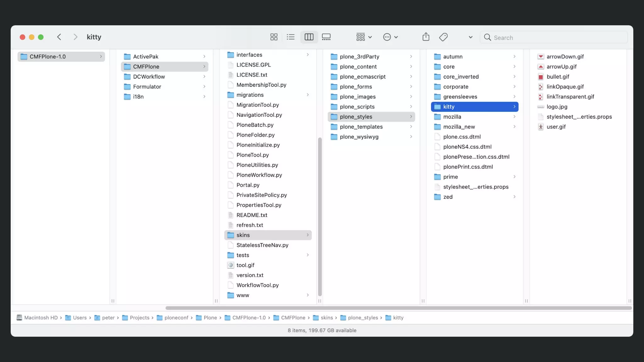Select the arrowDown.gif file

click(x=565, y=57)
